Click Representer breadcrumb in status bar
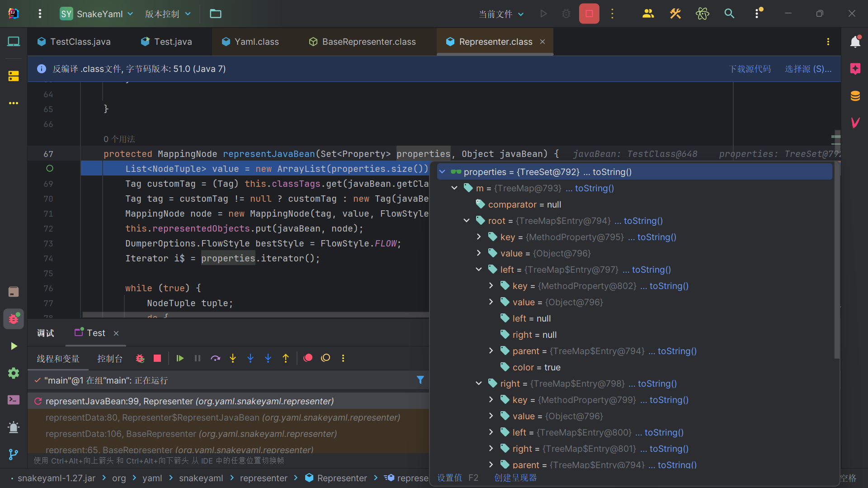 336,478
